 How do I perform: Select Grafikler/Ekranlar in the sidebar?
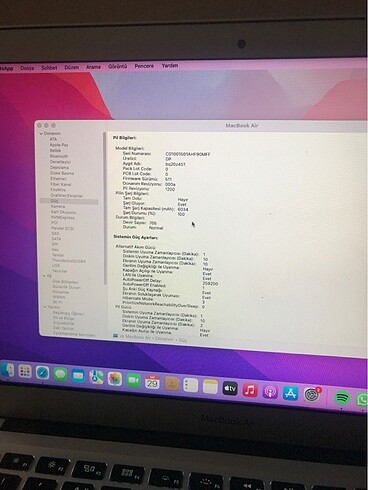(x=67, y=196)
